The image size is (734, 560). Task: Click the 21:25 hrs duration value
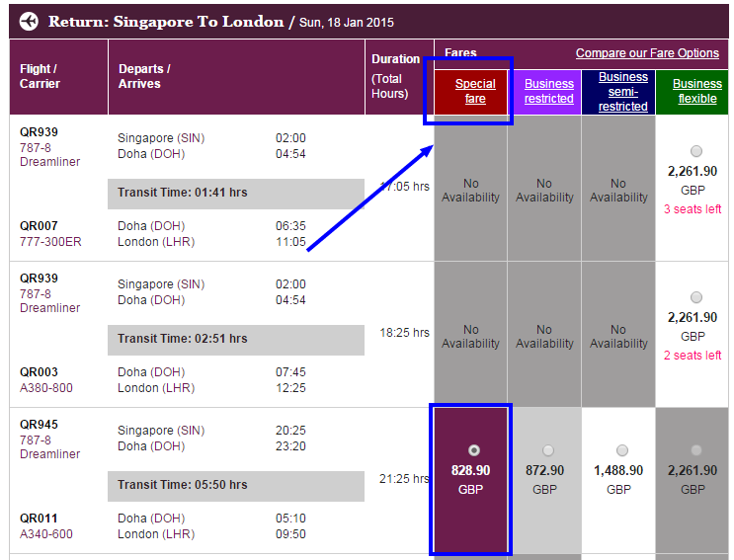pos(404,479)
